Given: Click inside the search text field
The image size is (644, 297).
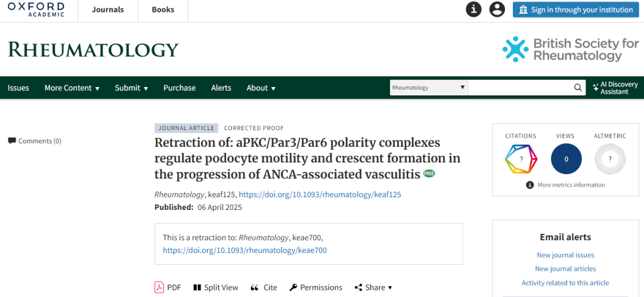Looking at the screenshot, I should tap(520, 88).
